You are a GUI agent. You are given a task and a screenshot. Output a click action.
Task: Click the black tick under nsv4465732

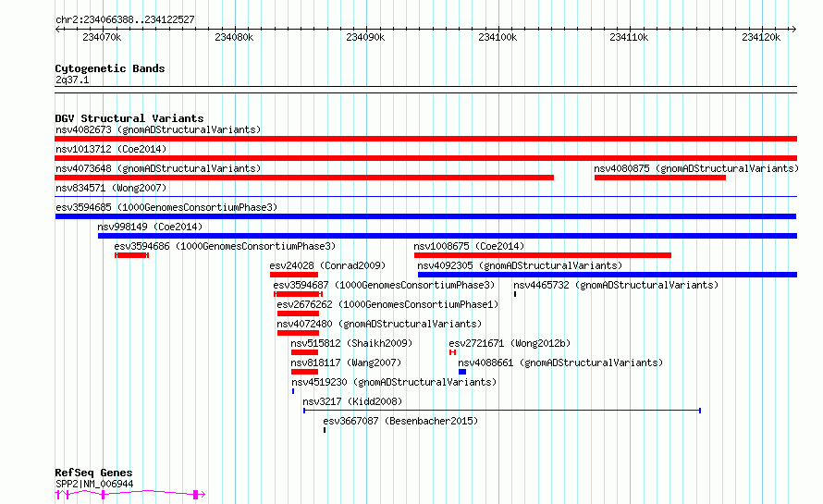click(515, 294)
